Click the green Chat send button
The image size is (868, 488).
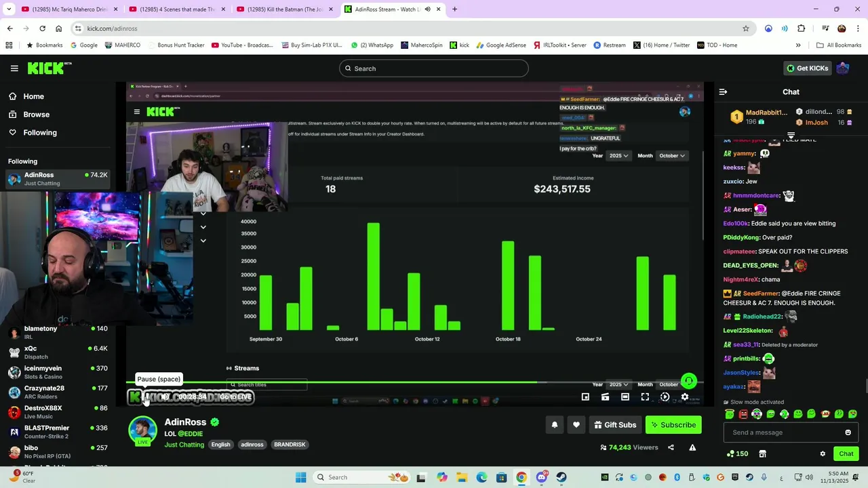click(846, 454)
